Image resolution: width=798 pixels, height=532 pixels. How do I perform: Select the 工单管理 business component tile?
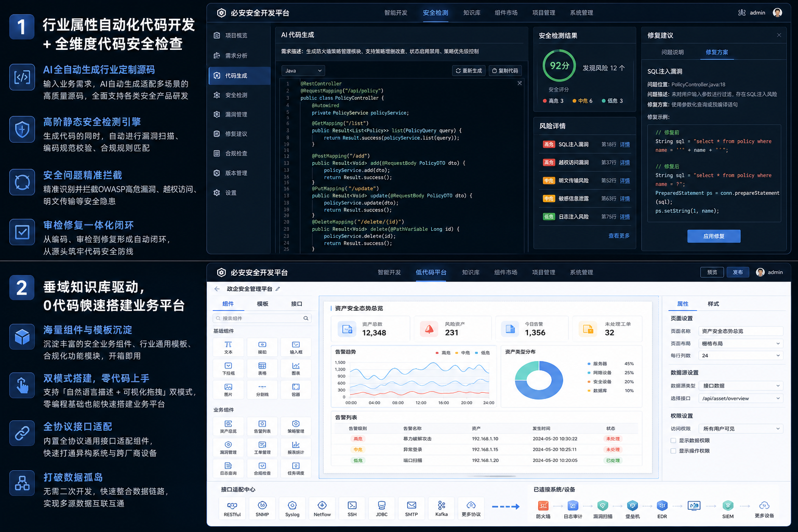(x=262, y=448)
